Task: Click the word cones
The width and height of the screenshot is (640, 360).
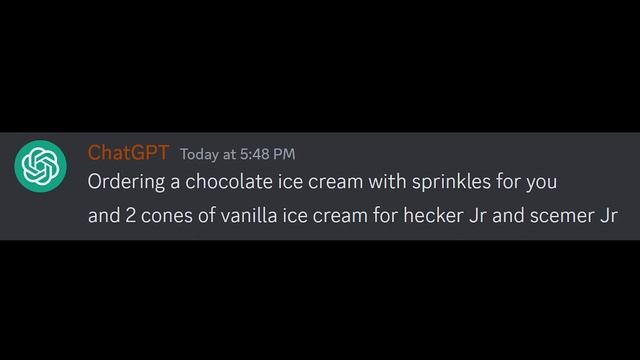Action: [167, 216]
